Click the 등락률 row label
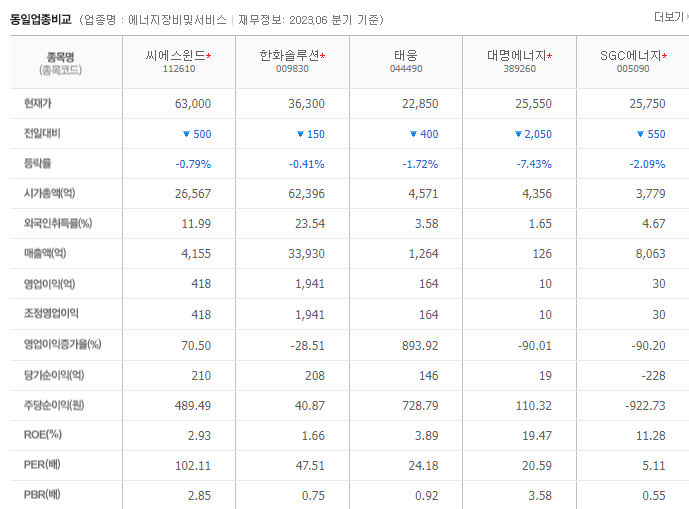This screenshot has height=509, width=689. pos(37,164)
